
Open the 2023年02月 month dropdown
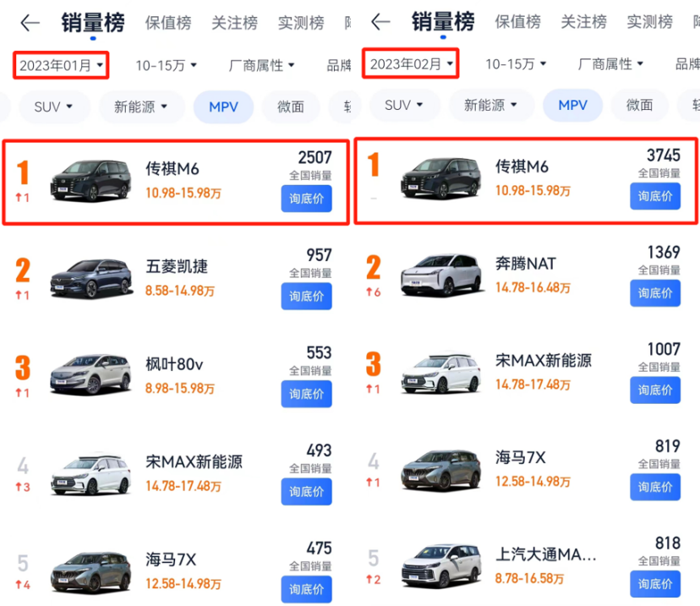(411, 64)
